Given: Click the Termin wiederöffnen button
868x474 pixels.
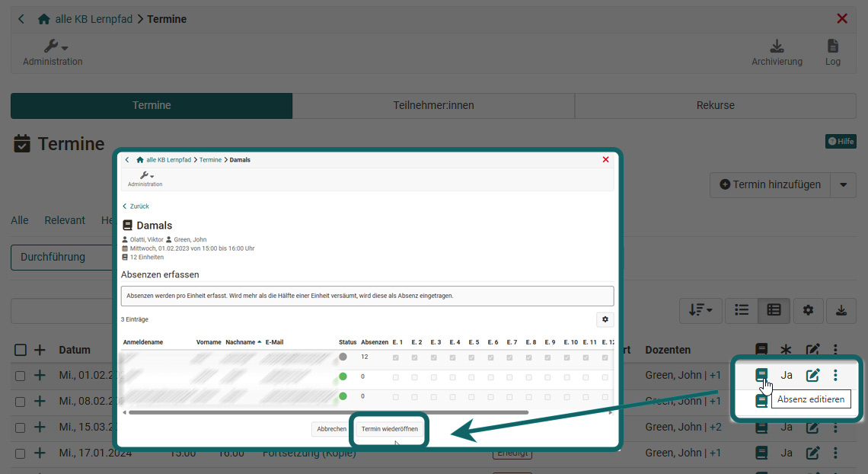Looking at the screenshot, I should pos(389,429).
